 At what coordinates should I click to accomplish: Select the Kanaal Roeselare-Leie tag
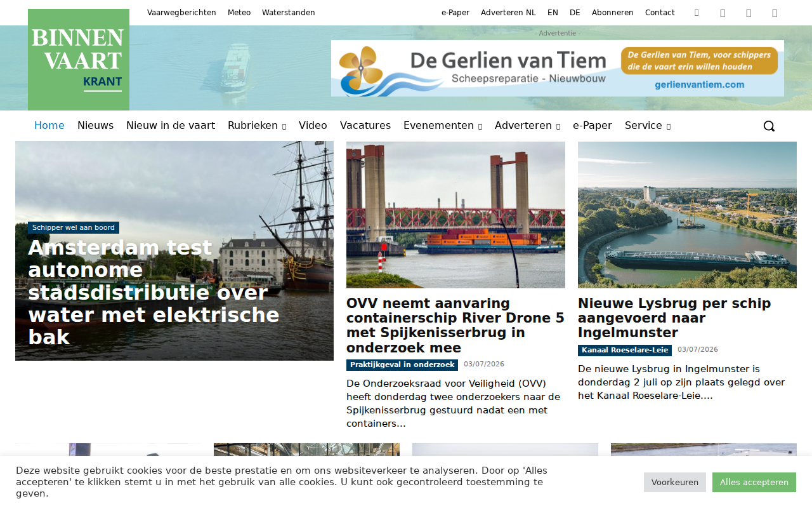tap(625, 350)
